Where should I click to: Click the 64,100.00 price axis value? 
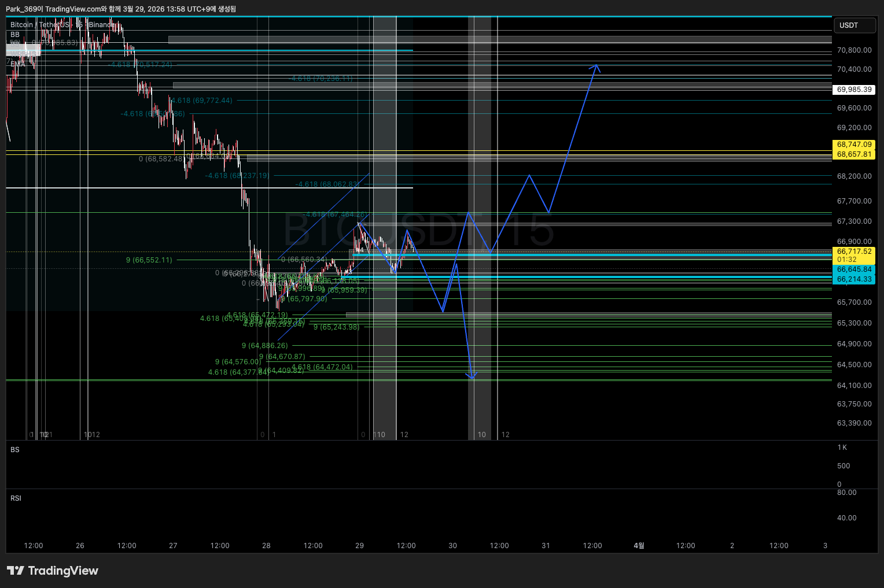(x=854, y=386)
